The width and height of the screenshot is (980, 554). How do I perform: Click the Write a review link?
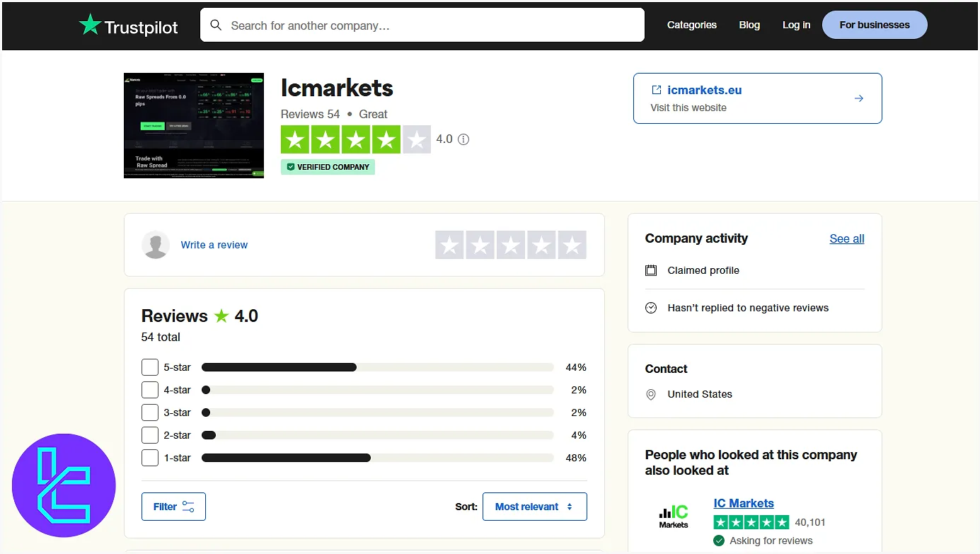click(x=214, y=245)
